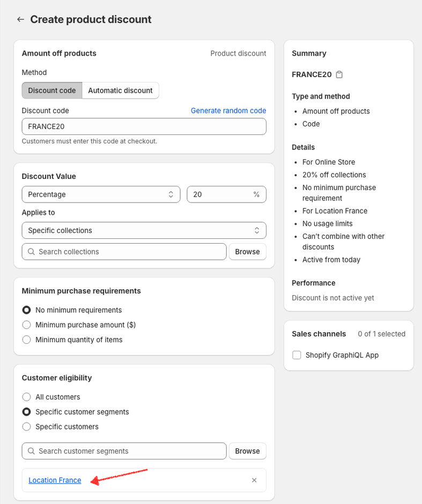Open the Location France segment link
Screen dimensions: 422x504
[x=55, y=480]
